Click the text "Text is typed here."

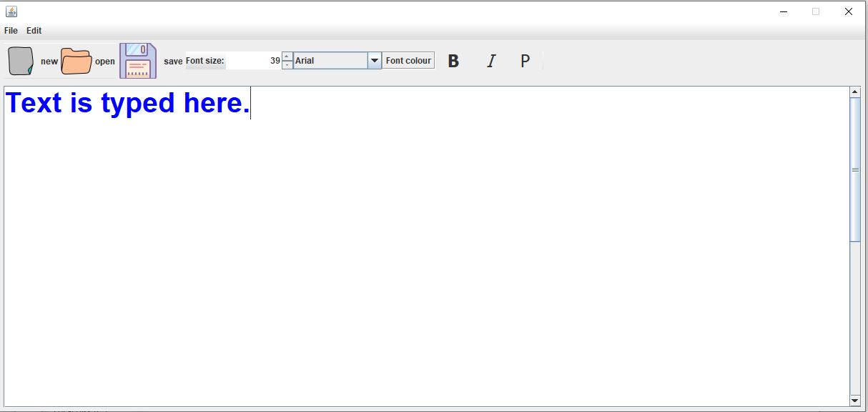point(128,104)
